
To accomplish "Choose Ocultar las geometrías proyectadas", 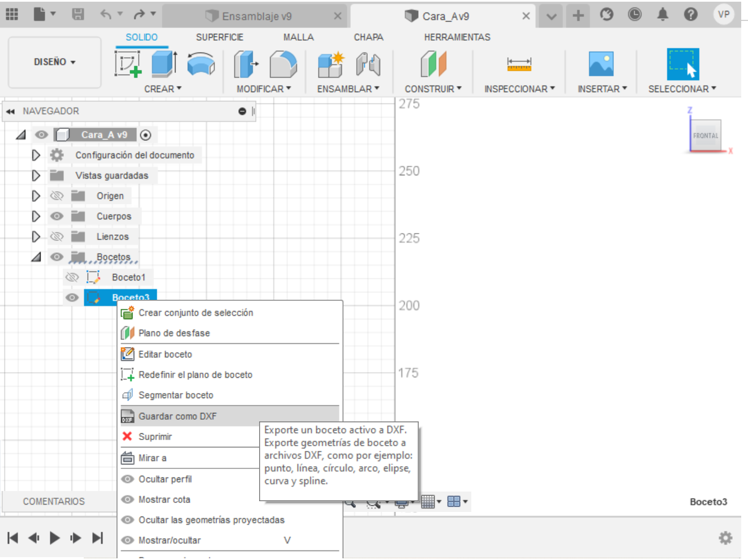I will point(230,520).
